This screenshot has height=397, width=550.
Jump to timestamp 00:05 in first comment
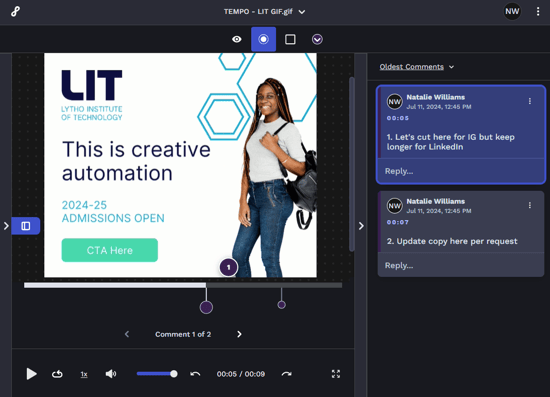point(397,118)
